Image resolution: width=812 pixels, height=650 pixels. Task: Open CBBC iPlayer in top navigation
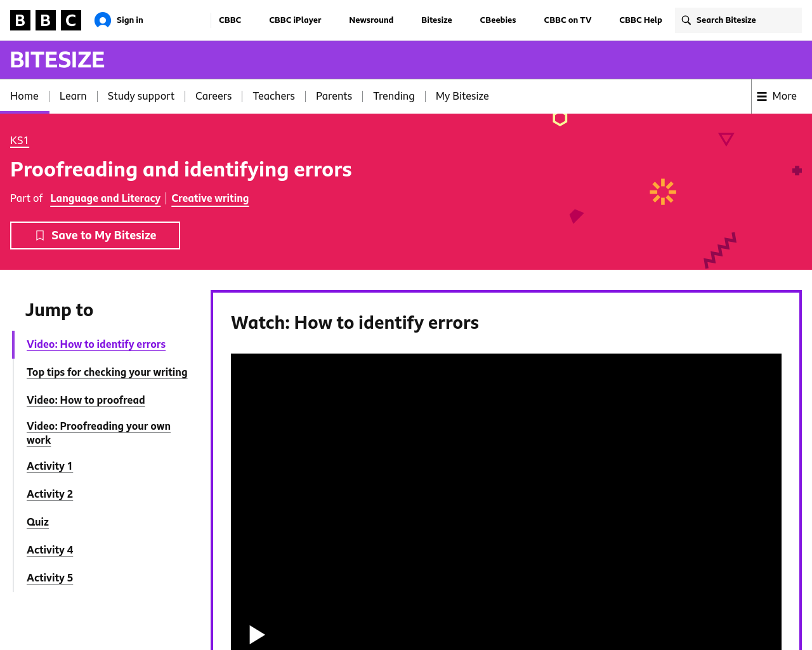295,20
